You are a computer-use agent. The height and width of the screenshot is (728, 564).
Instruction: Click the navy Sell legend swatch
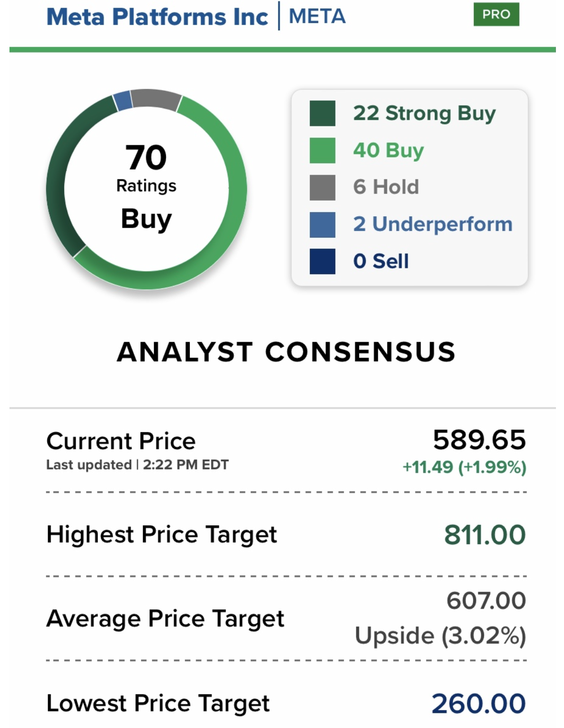(x=322, y=261)
